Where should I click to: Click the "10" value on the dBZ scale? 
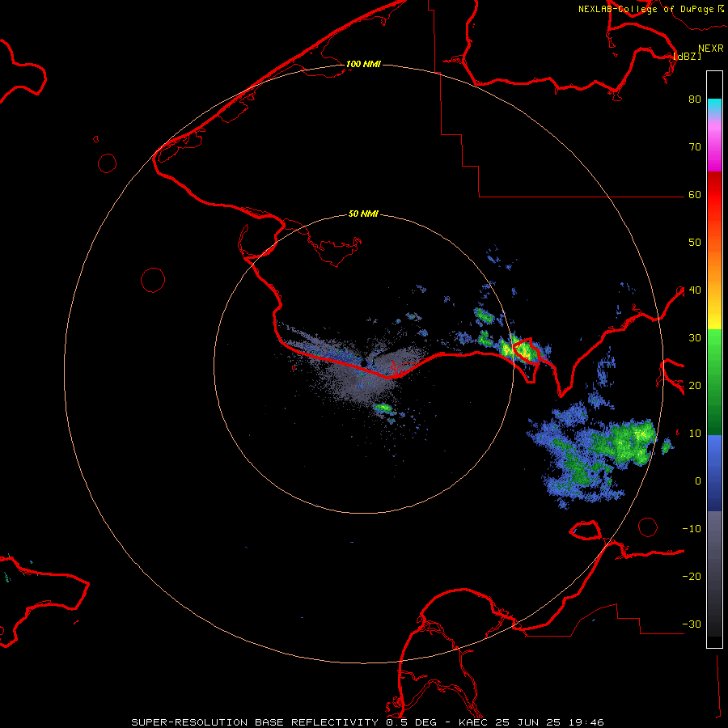tap(695, 434)
